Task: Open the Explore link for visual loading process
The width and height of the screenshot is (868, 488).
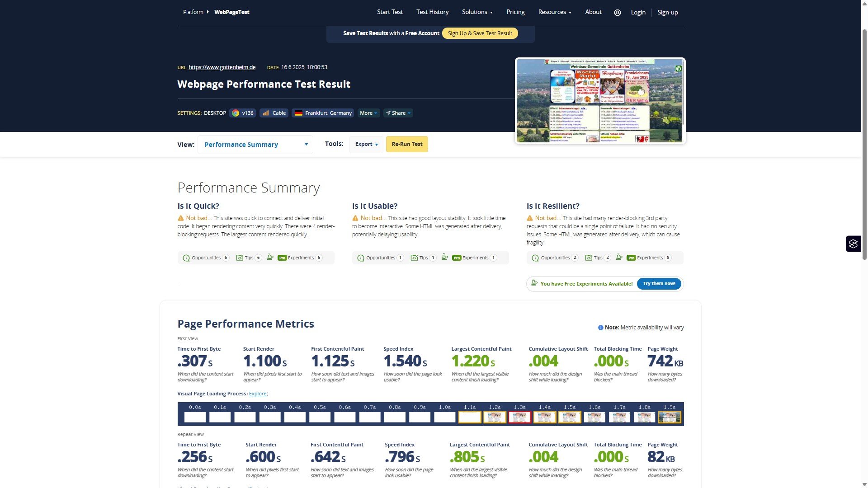Action: click(258, 394)
